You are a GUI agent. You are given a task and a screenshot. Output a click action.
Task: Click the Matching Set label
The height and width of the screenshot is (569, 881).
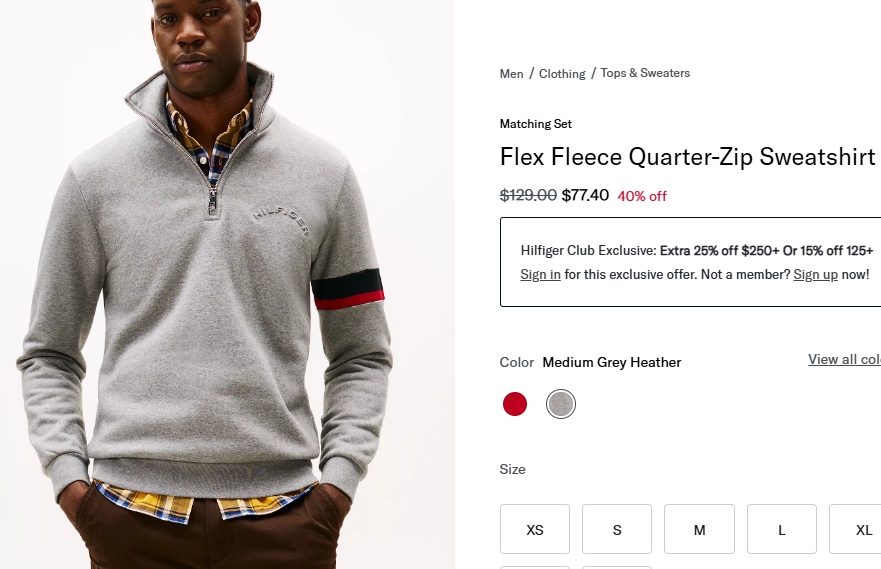[536, 124]
